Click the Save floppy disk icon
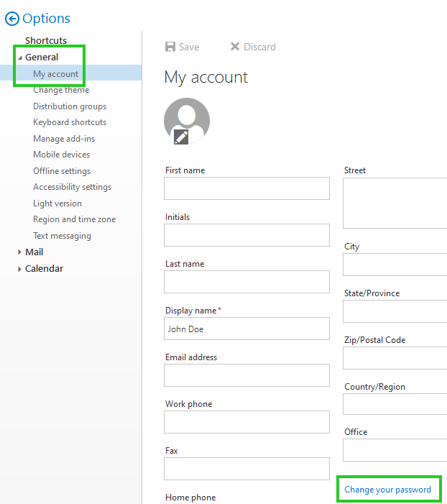This screenshot has width=447, height=504. click(x=170, y=47)
